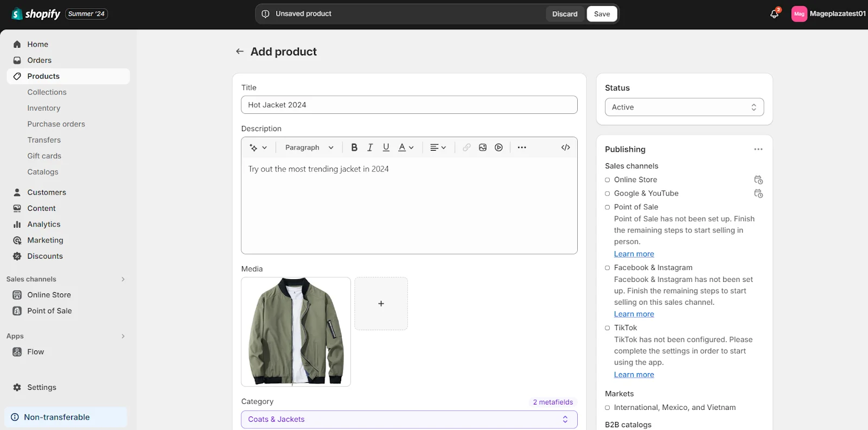The image size is (868, 430).
Task: Open Learn more under TikTok
Action: pos(634,375)
